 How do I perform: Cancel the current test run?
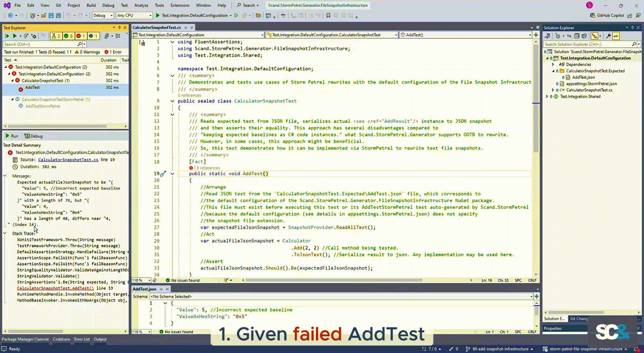34,36
